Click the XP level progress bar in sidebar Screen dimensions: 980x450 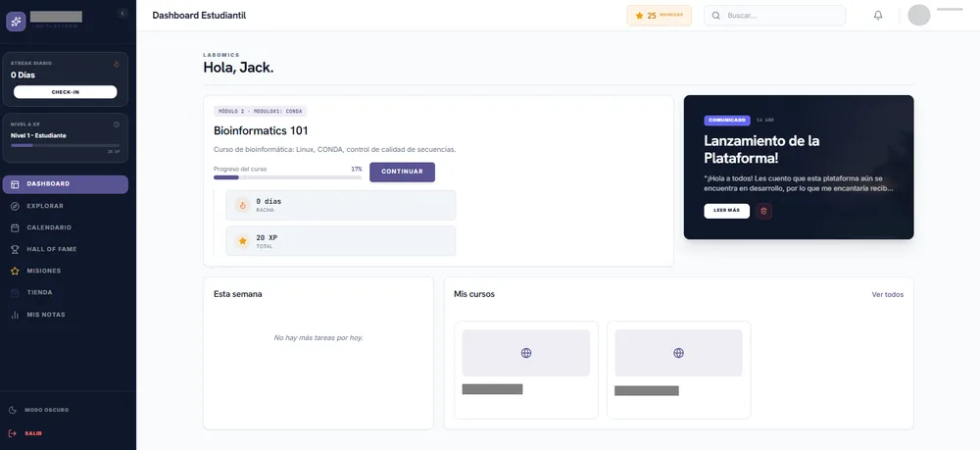65,145
